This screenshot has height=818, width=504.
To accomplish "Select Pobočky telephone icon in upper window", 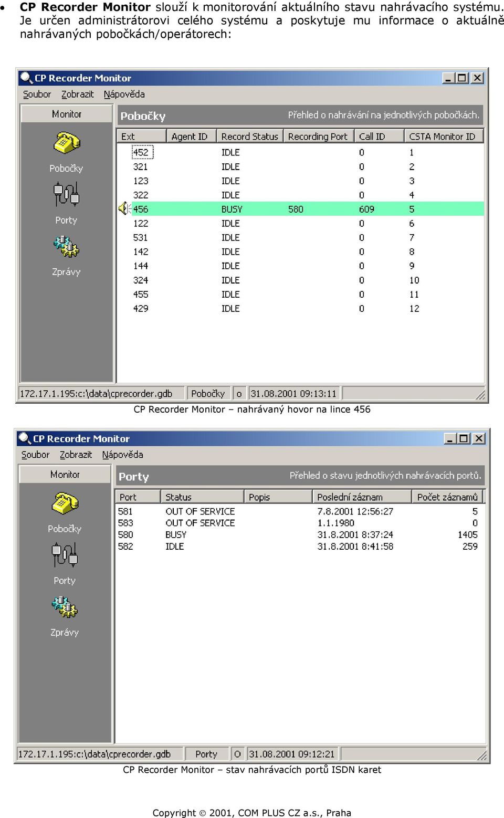I will pos(67,143).
